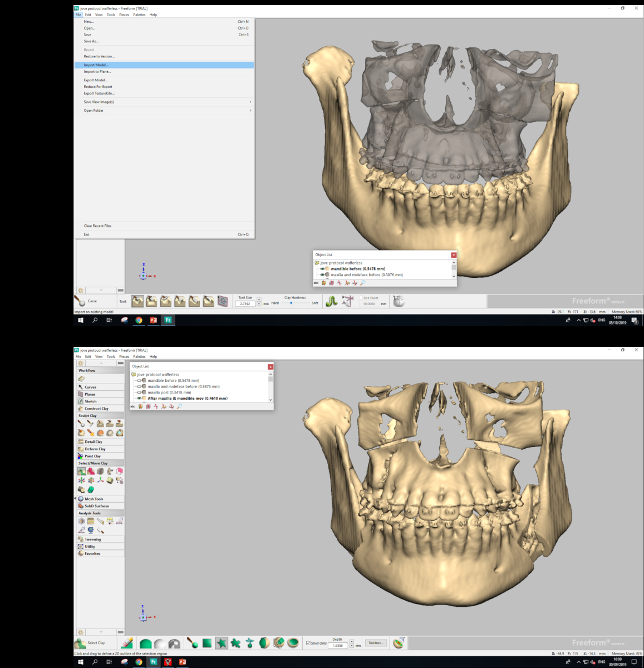Choose Import Model... from File menu
This screenshot has width=644, height=668.
(96, 65)
